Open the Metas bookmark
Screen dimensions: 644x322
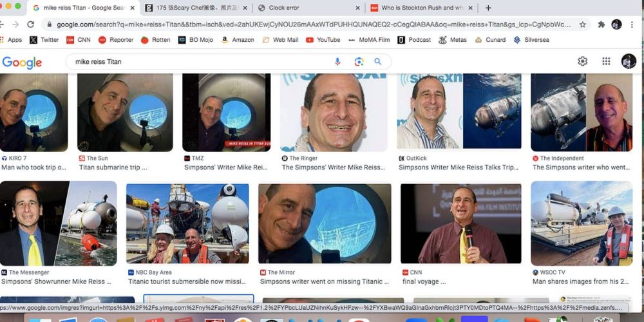pyautogui.click(x=453, y=40)
